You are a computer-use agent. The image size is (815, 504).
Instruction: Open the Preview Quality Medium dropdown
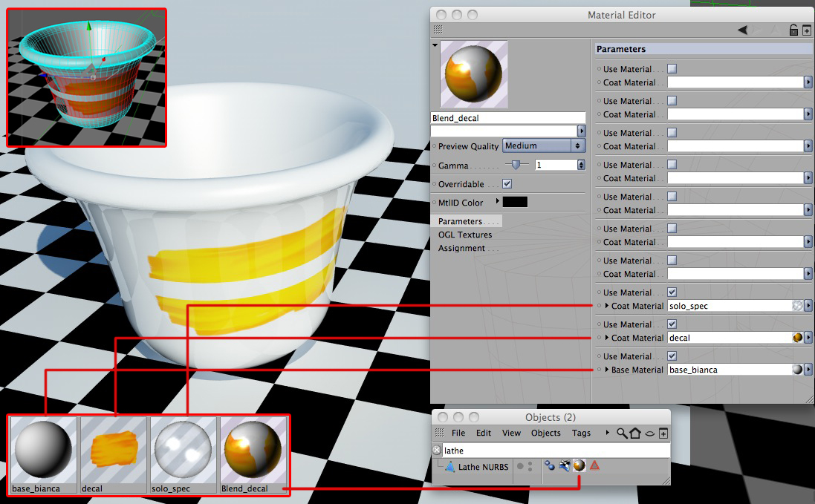point(544,145)
